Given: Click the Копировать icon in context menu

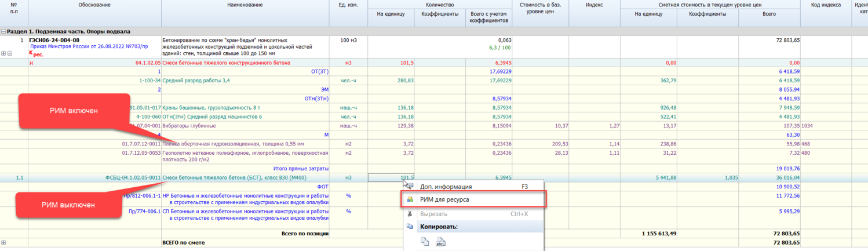Looking at the screenshot, I should (410, 227).
